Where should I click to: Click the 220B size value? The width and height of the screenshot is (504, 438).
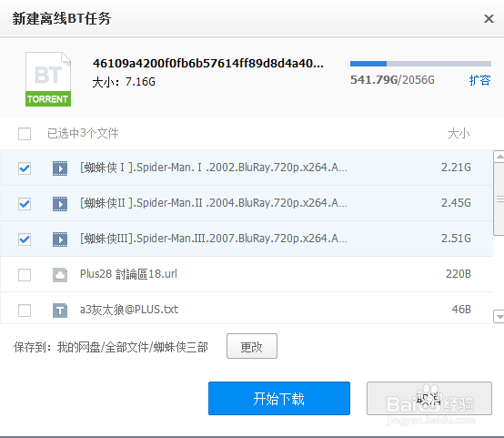(x=459, y=274)
